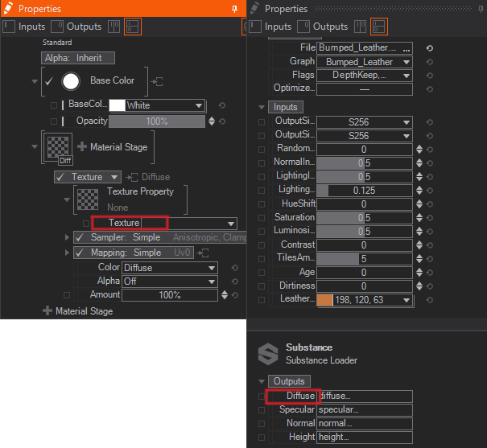This screenshot has width=487, height=448.
Task: Click the Specular output text field
Action: pyautogui.click(x=364, y=409)
